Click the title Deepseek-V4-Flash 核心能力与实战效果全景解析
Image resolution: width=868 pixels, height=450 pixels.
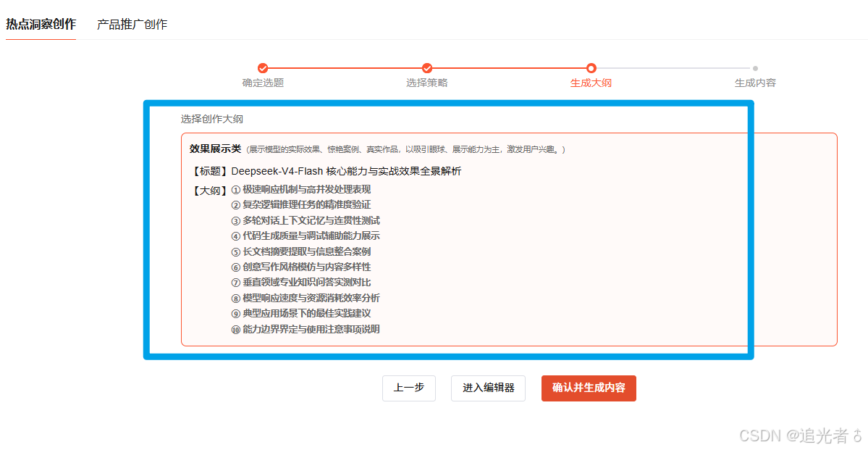[x=346, y=171]
